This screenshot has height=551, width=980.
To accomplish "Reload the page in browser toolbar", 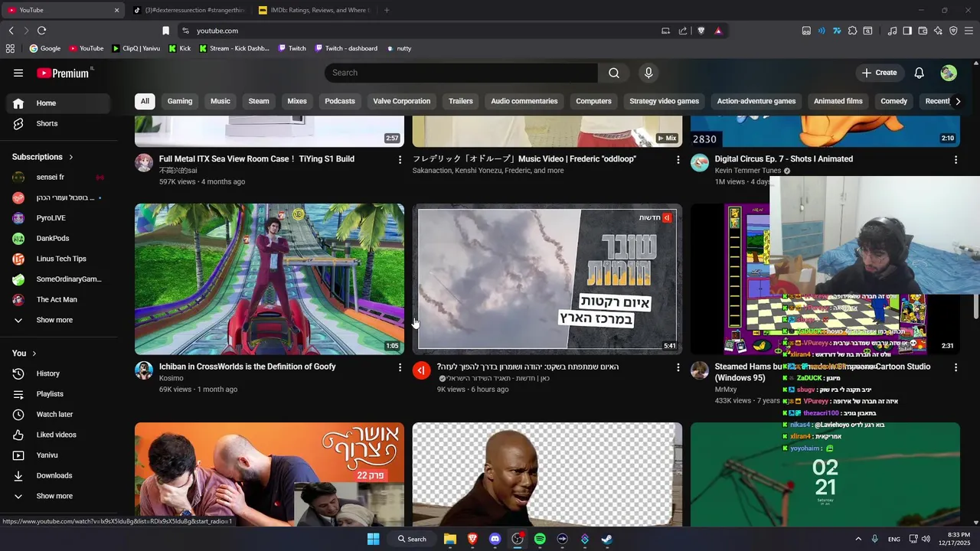I will click(x=41, y=31).
